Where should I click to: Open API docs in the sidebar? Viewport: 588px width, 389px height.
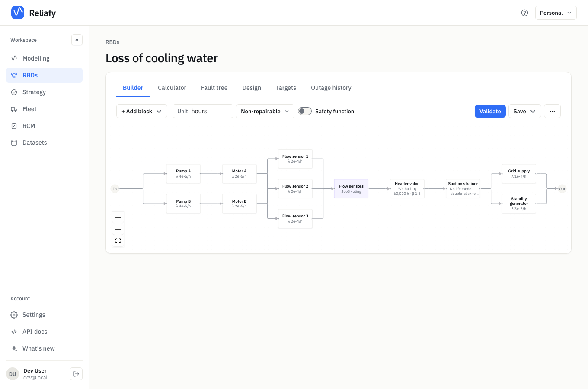click(44, 332)
